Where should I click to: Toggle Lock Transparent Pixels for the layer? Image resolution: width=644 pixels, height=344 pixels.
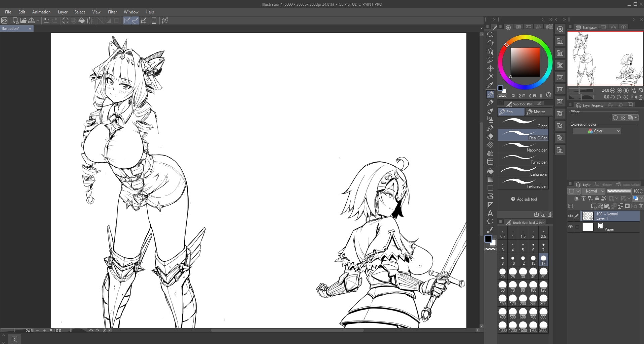(x=604, y=198)
